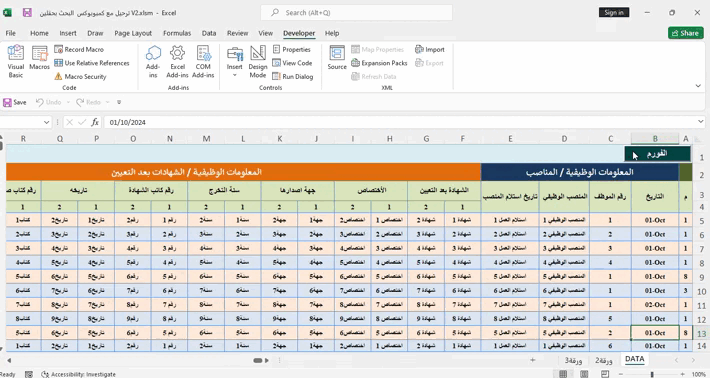Collapse the ribbon

click(x=698, y=86)
